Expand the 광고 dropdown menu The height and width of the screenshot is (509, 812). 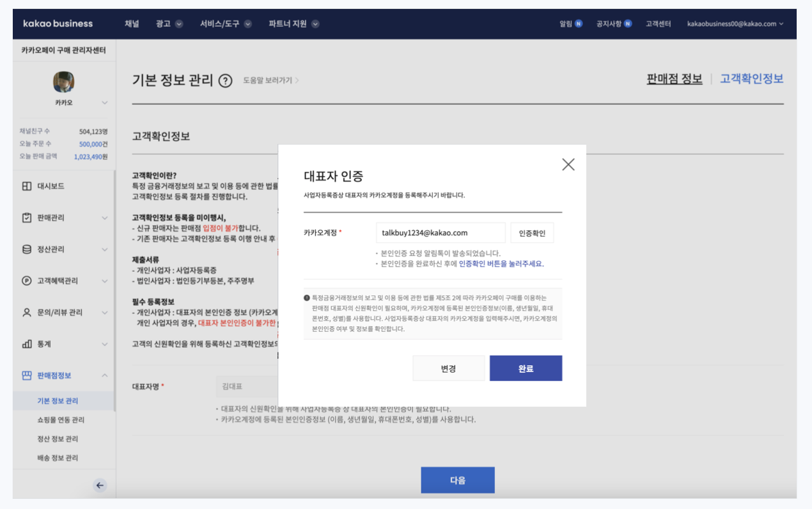click(179, 24)
